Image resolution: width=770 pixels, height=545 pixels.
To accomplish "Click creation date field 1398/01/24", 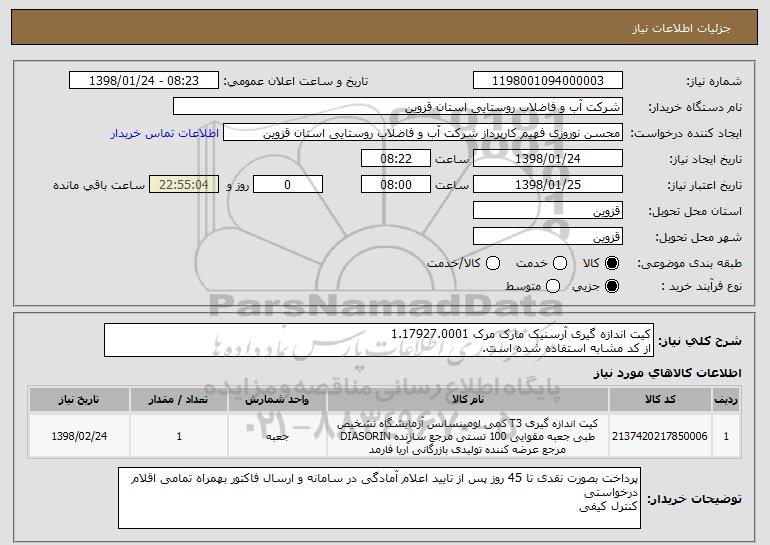I will point(548,159).
